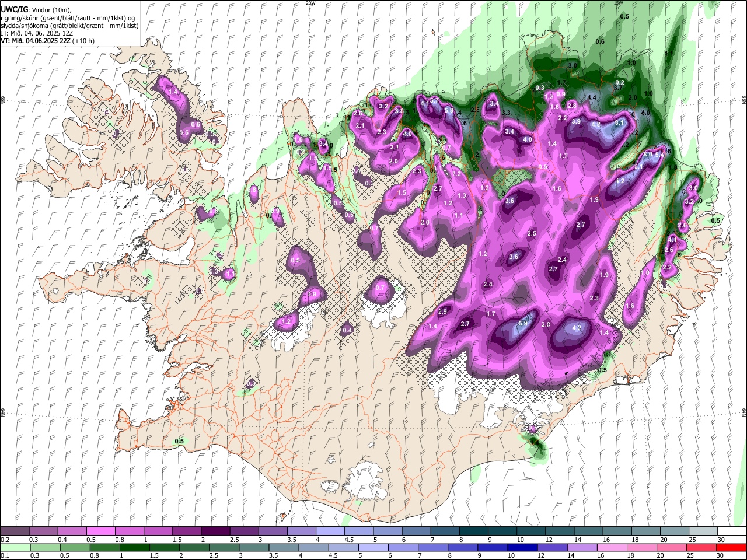Click the 'rigning/skúrir' legend description line
This screenshot has width=747, height=560.
pos(68,18)
